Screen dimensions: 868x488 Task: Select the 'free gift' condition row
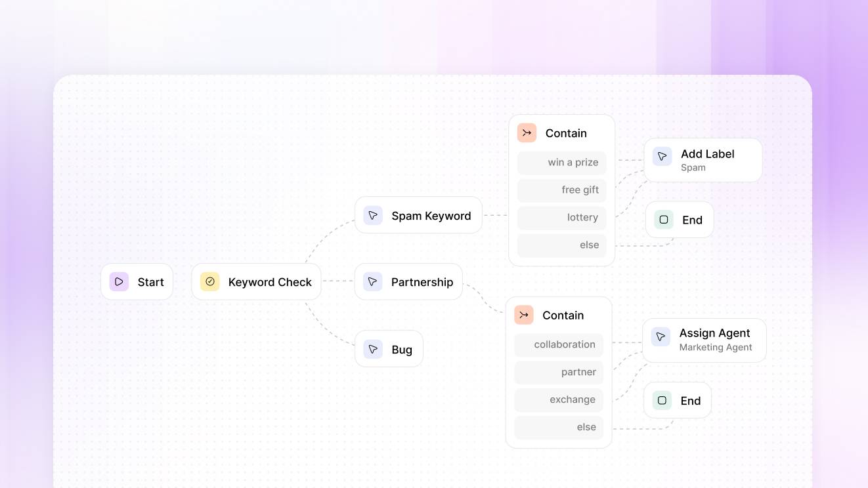[561, 190]
